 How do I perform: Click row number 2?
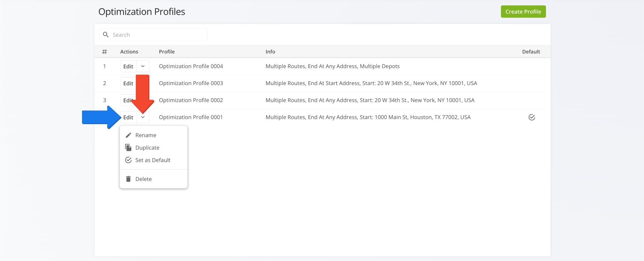(105, 83)
